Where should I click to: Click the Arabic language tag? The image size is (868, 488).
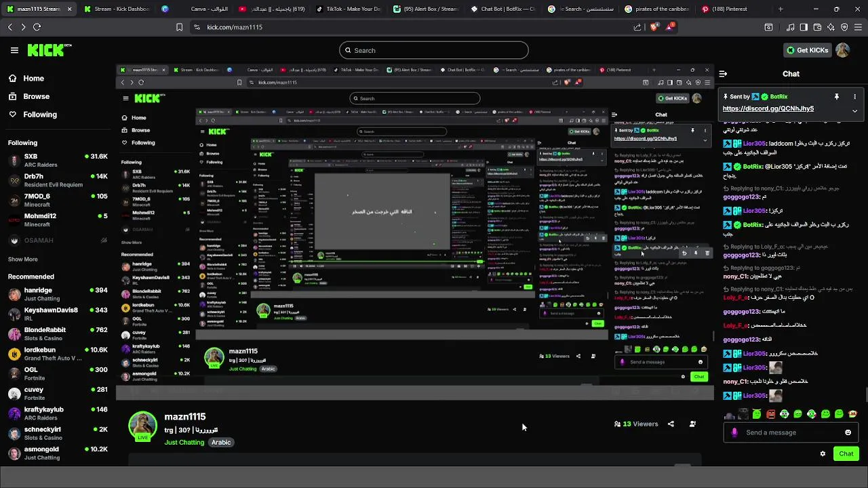tap(221, 443)
